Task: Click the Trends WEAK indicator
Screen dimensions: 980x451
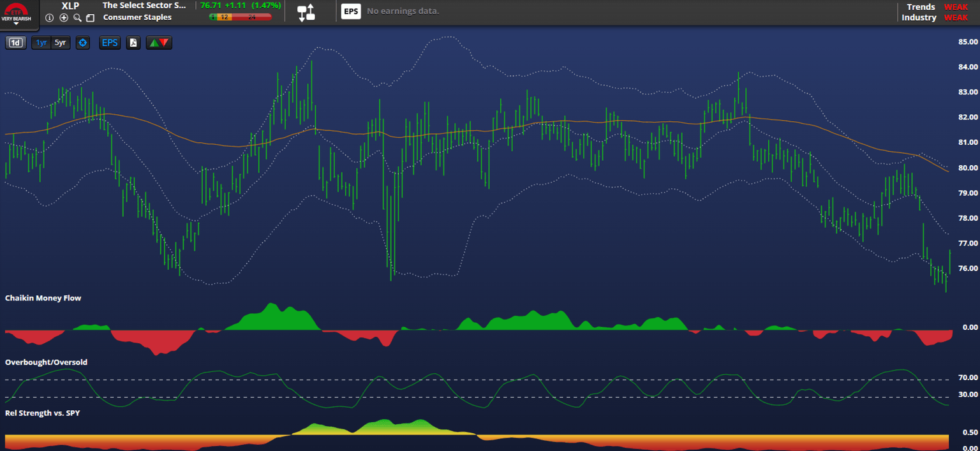Action: (x=956, y=7)
